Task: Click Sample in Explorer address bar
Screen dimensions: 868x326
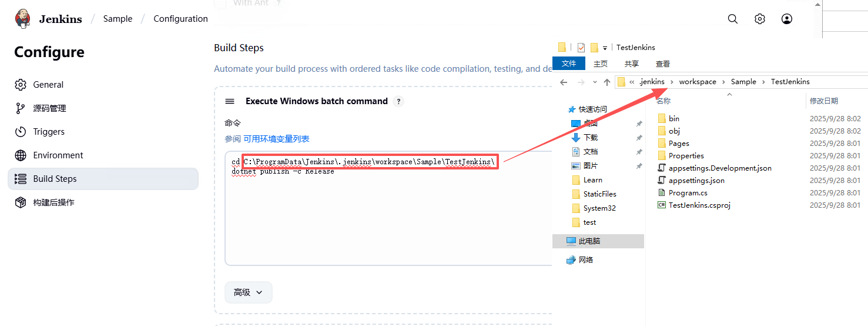Action: [743, 82]
